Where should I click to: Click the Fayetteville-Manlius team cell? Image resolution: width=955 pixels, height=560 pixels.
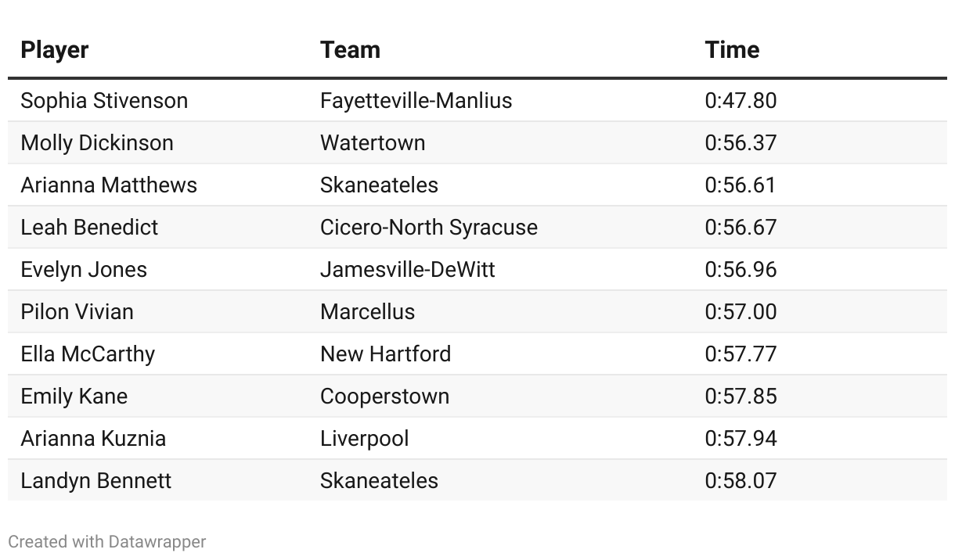click(x=416, y=101)
